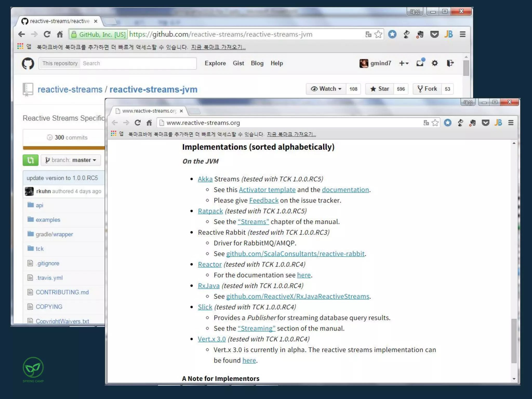
Task: Click green compare and review button
Action: [x=31, y=160]
